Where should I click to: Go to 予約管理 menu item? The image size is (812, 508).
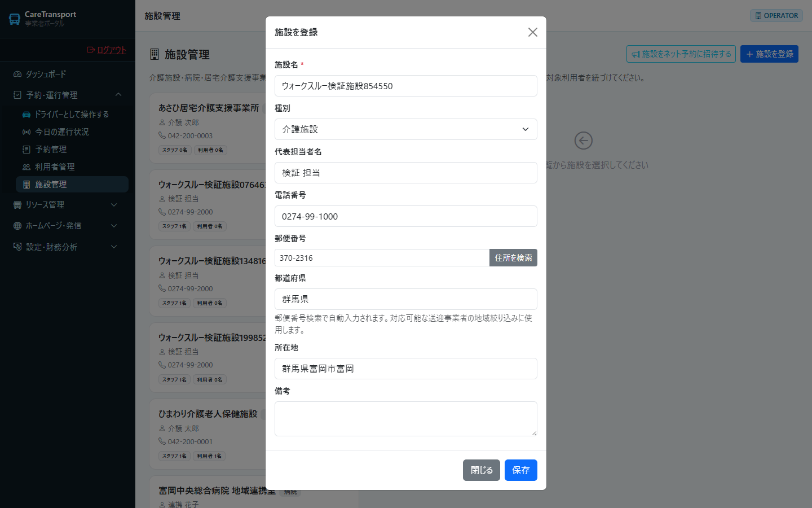[x=72, y=150]
